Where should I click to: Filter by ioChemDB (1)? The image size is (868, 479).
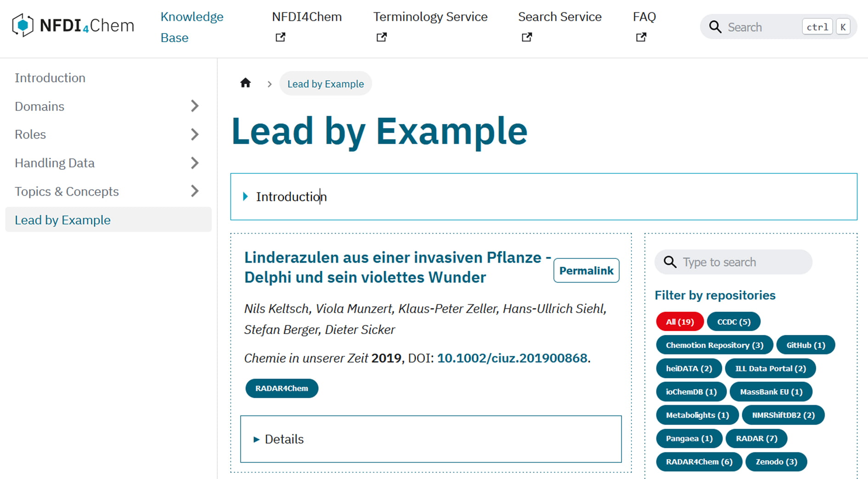[691, 392]
